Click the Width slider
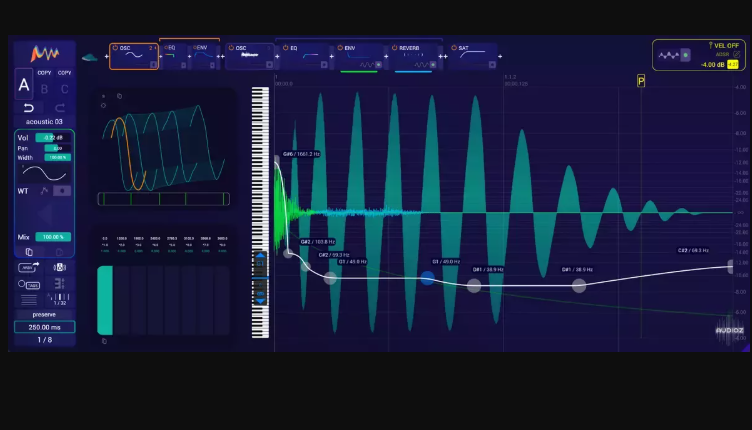 coord(58,157)
